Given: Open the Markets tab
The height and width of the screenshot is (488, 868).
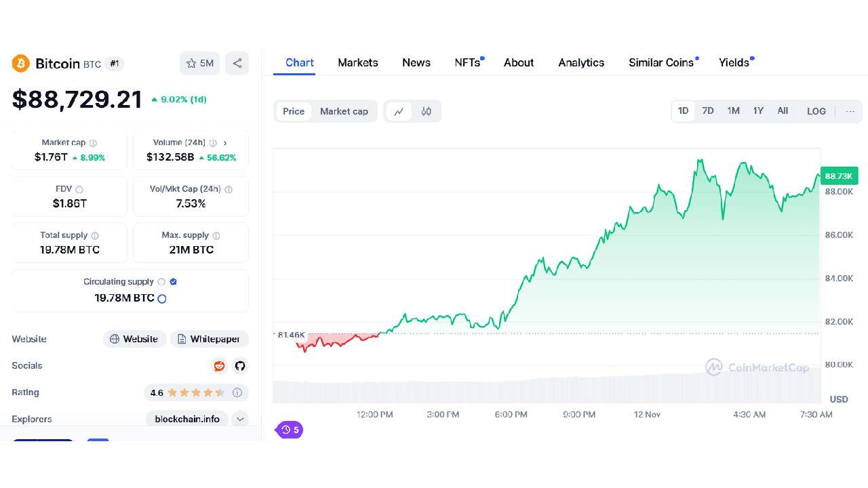Looking at the screenshot, I should [358, 62].
